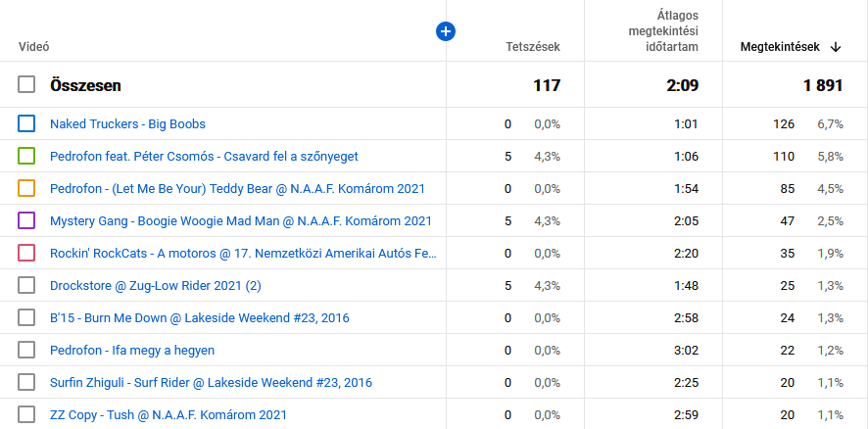Check the pink Rockin' RockCats checkbox
Image resolution: width=868 pixels, height=429 pixels.
[x=26, y=254]
